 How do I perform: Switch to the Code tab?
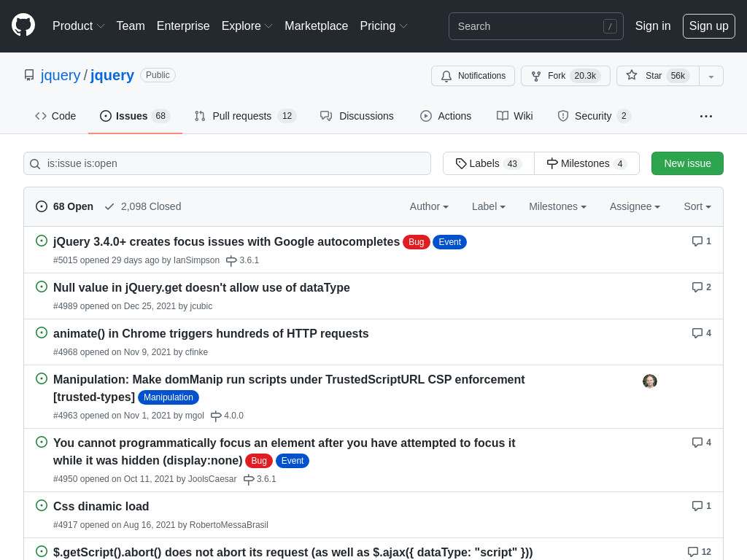coord(55,116)
